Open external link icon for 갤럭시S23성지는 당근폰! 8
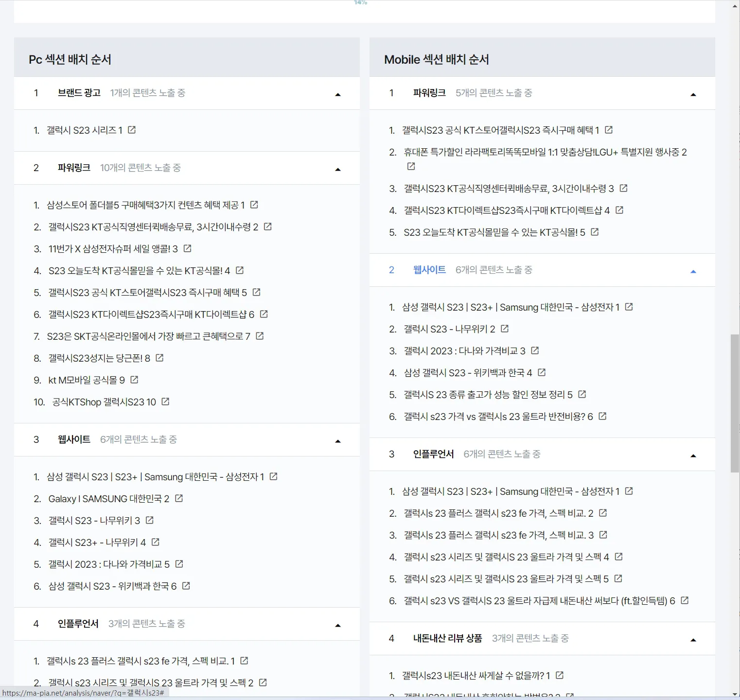The height and width of the screenshot is (700, 740). coord(159,358)
